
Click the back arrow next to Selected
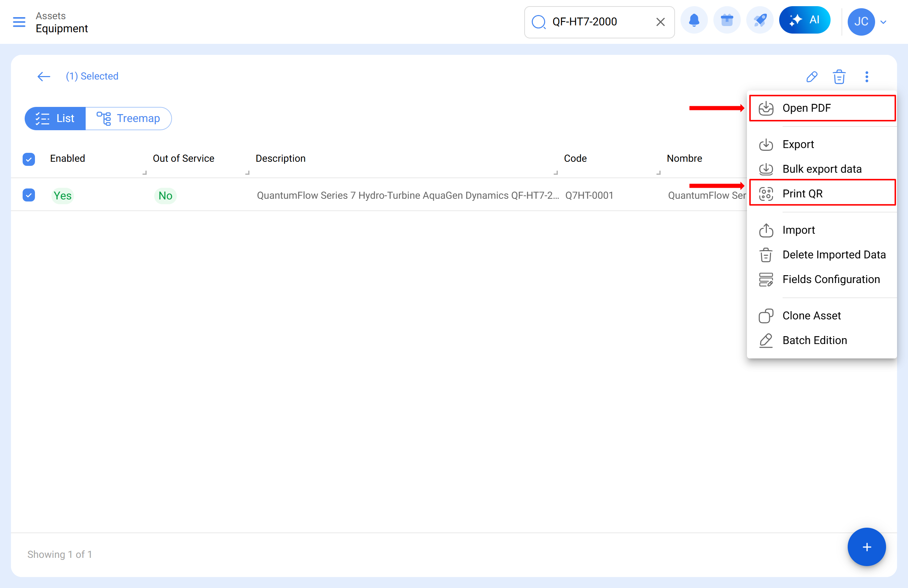coord(44,76)
